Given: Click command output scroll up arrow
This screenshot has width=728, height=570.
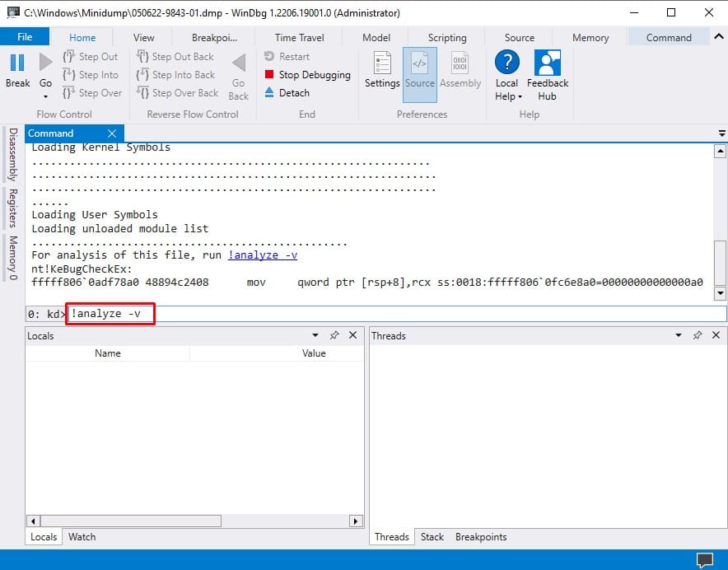Looking at the screenshot, I should pos(720,151).
